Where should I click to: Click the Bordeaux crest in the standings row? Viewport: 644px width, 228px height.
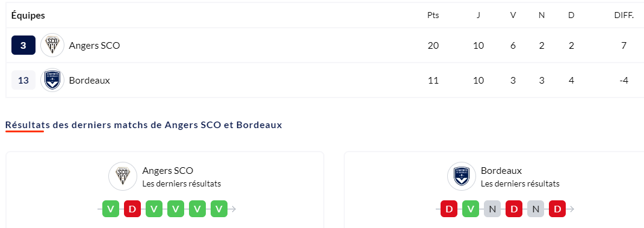point(52,80)
